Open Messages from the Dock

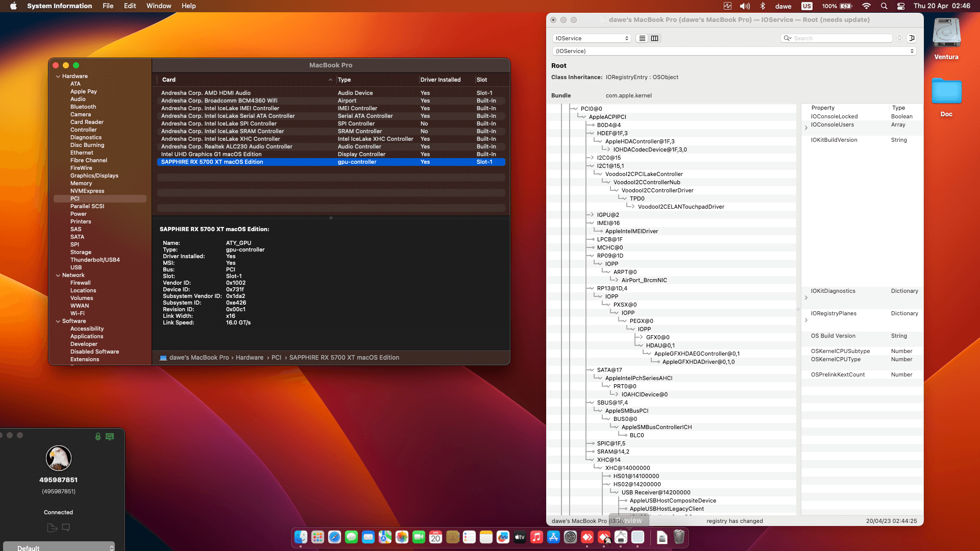click(351, 537)
